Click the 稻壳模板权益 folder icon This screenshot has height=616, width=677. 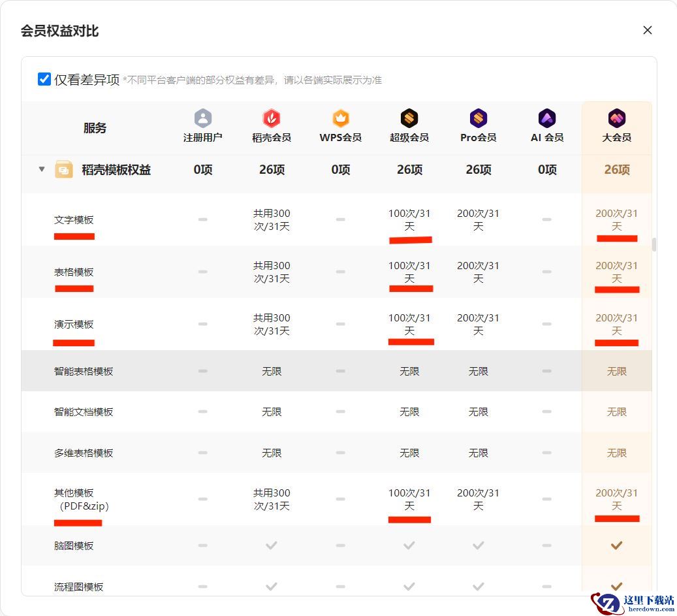[63, 169]
